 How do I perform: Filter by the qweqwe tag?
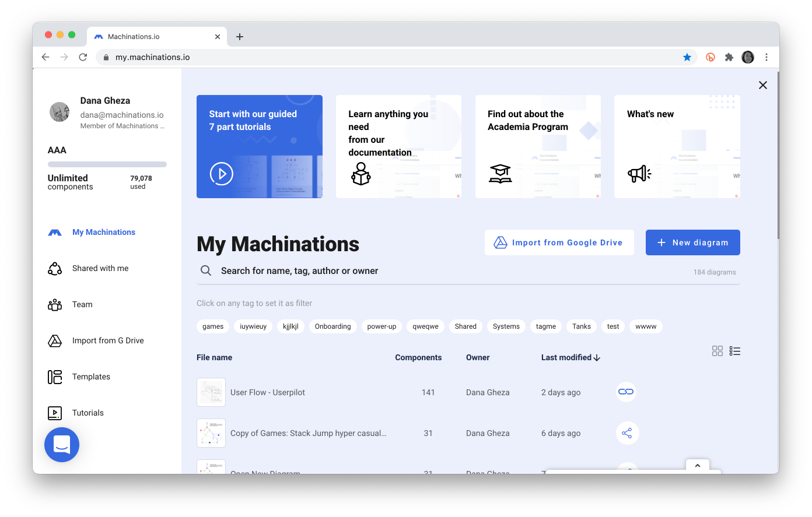tap(426, 326)
